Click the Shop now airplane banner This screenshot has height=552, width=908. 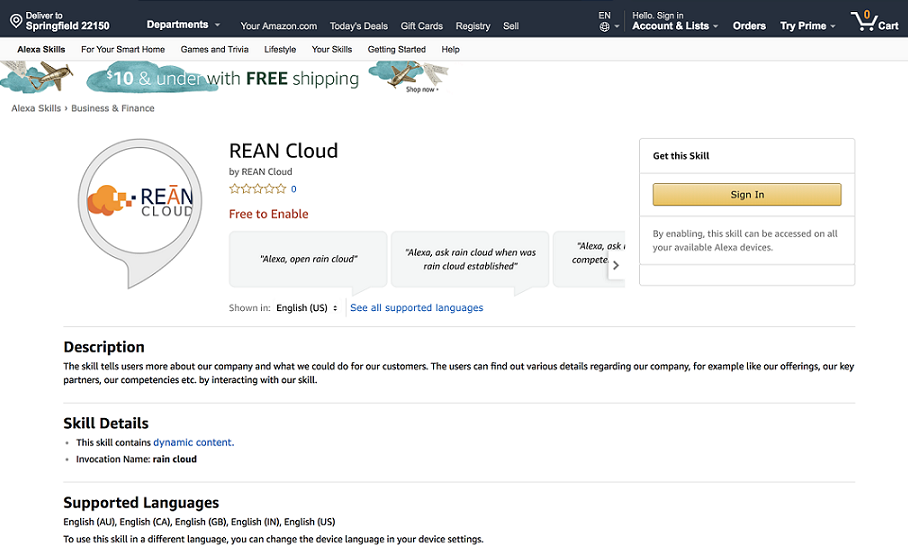(x=408, y=78)
